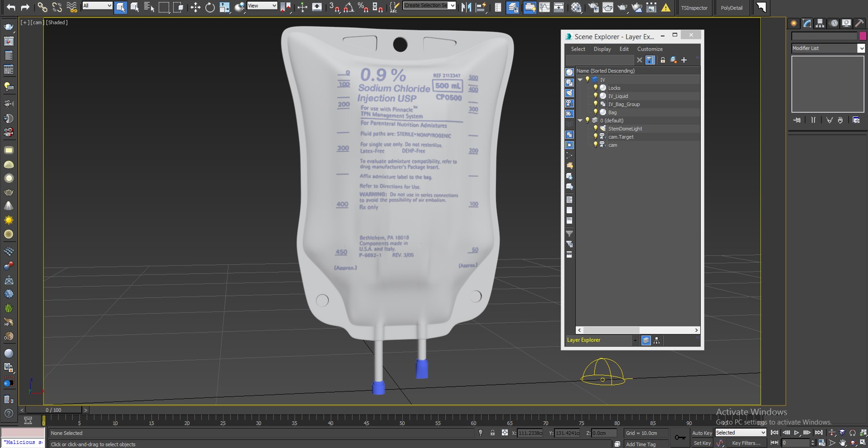Activate the Select and Move tool

click(x=195, y=7)
